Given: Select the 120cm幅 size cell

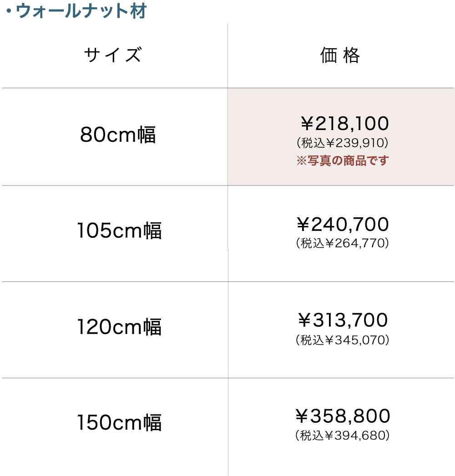Looking at the screenshot, I should coord(119,327).
